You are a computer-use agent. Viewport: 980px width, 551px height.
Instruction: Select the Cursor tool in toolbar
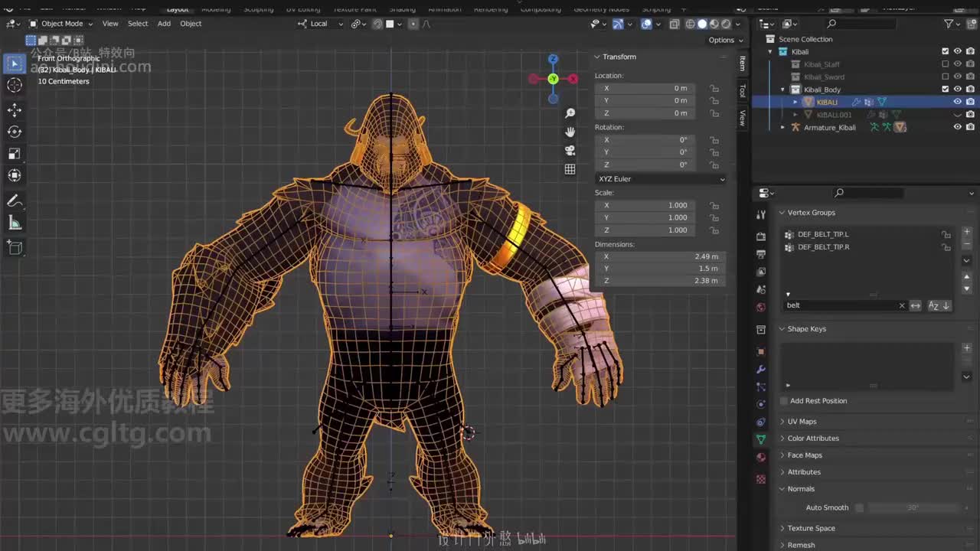(x=15, y=86)
